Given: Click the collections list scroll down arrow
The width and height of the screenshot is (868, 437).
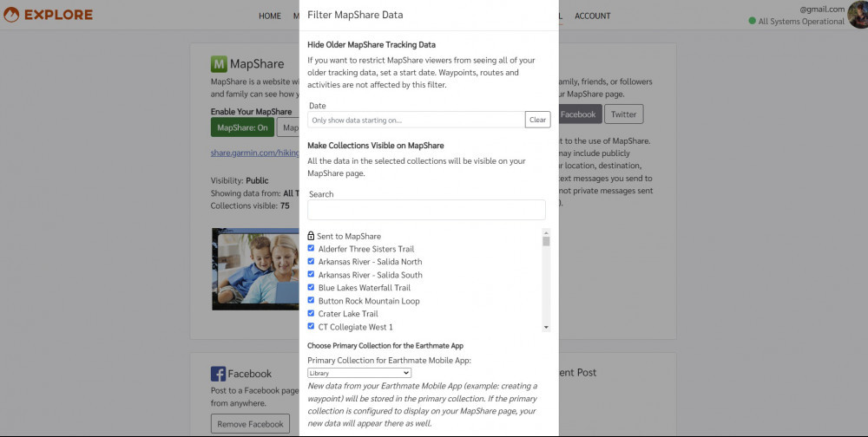Looking at the screenshot, I should click(x=546, y=328).
